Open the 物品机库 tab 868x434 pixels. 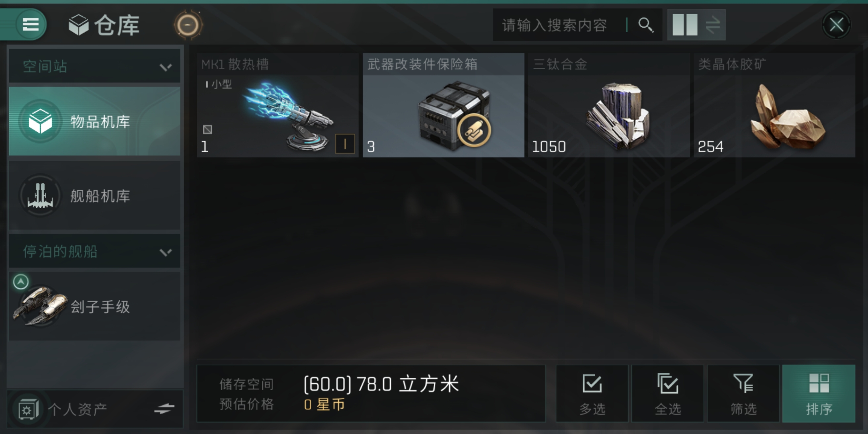tap(94, 121)
